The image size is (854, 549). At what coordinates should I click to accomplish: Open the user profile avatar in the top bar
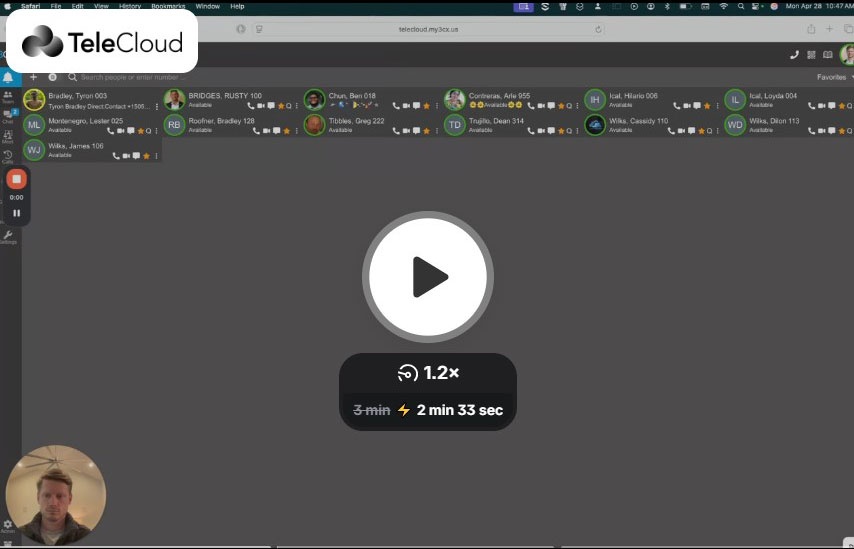pyautogui.click(x=847, y=54)
